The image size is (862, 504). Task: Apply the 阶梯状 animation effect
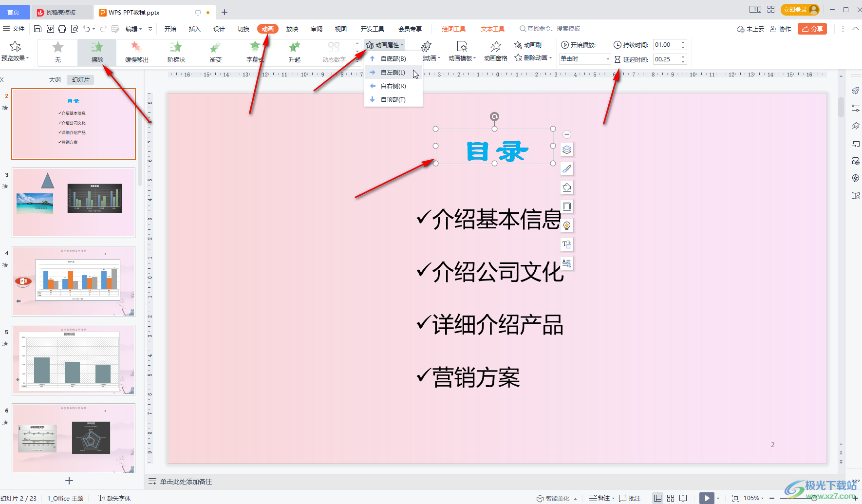[176, 52]
